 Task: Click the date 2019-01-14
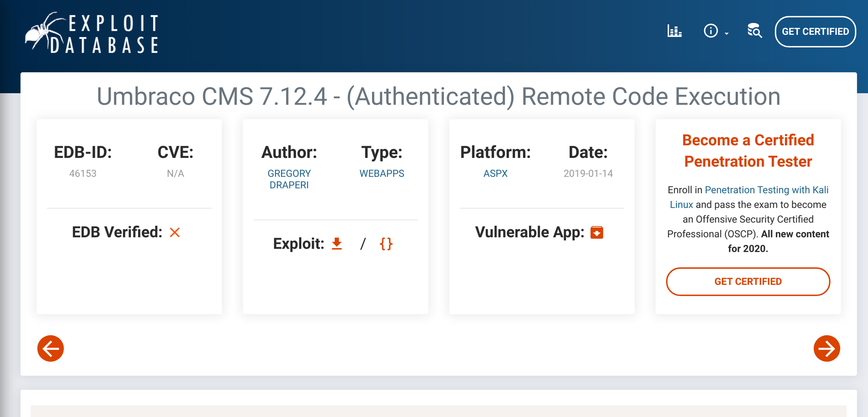point(588,174)
